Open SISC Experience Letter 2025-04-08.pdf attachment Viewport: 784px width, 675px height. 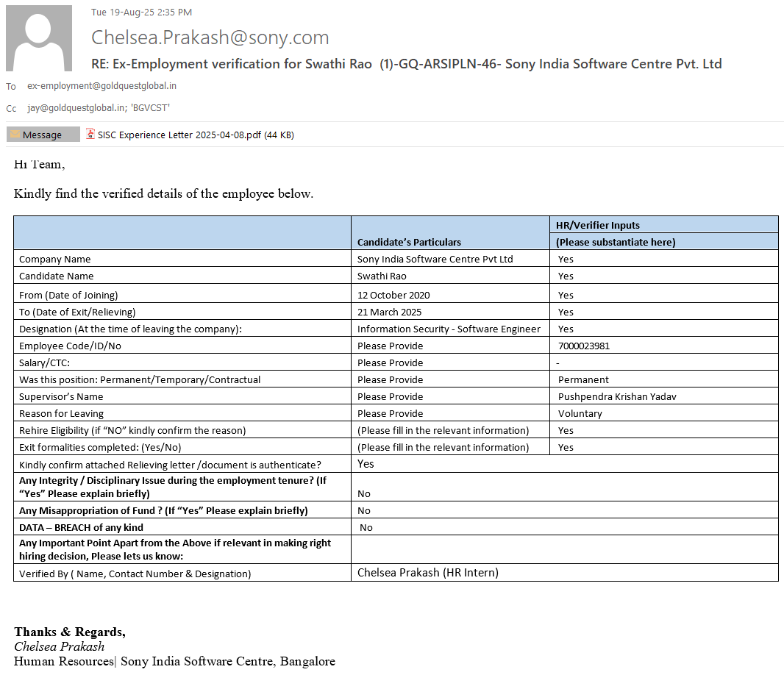190,135
